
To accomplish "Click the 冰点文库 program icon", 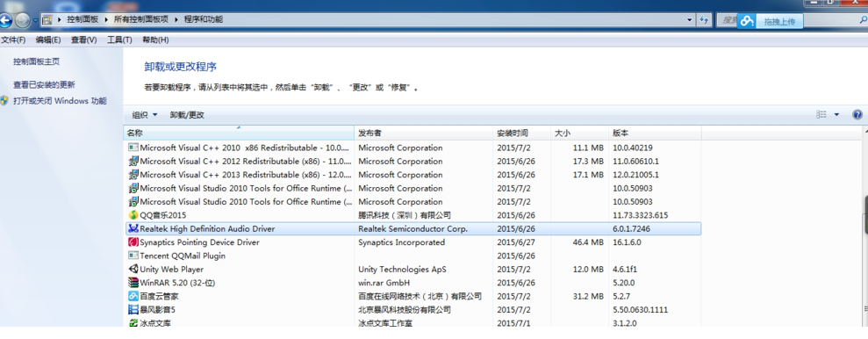I will tap(133, 323).
